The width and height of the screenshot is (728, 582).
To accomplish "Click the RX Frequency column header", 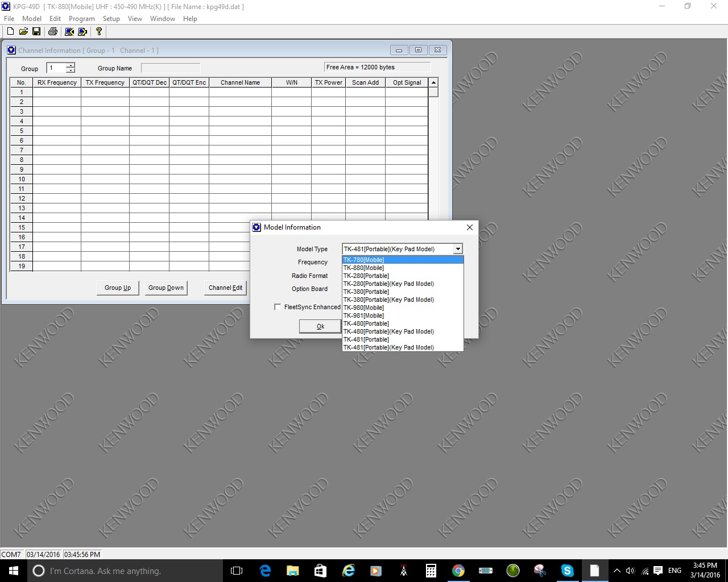I will 57,82.
